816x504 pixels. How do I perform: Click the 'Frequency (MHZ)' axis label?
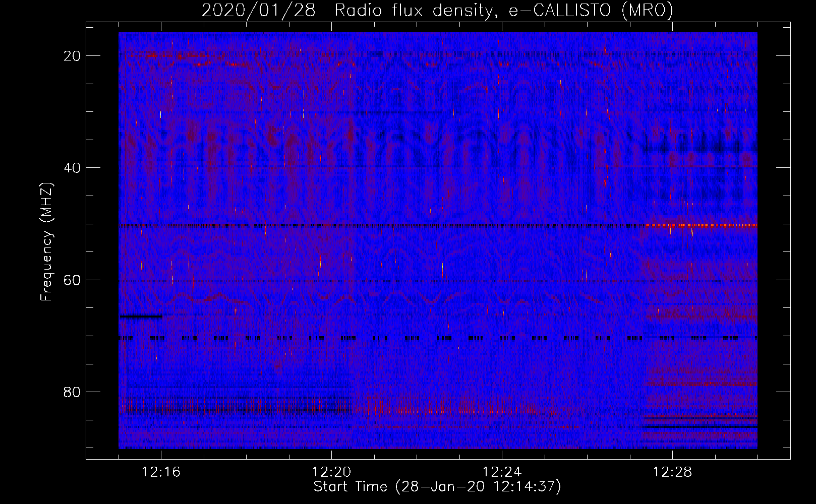(46, 242)
